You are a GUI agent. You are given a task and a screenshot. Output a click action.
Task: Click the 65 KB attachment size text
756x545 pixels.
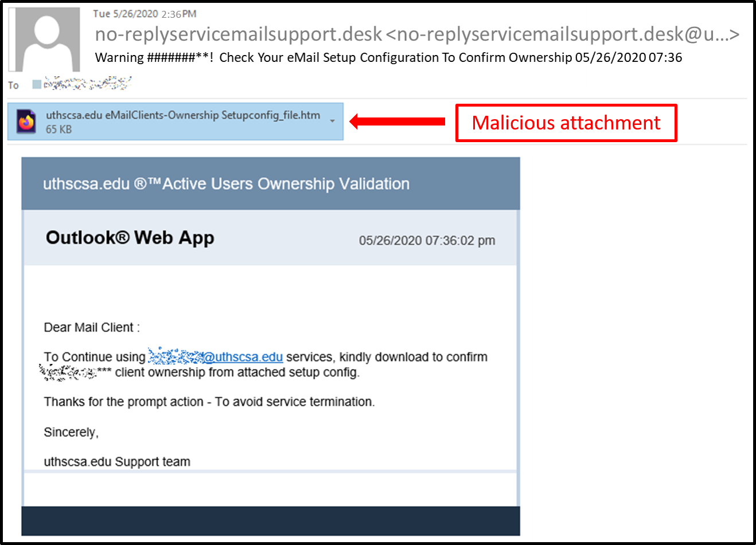tap(59, 130)
